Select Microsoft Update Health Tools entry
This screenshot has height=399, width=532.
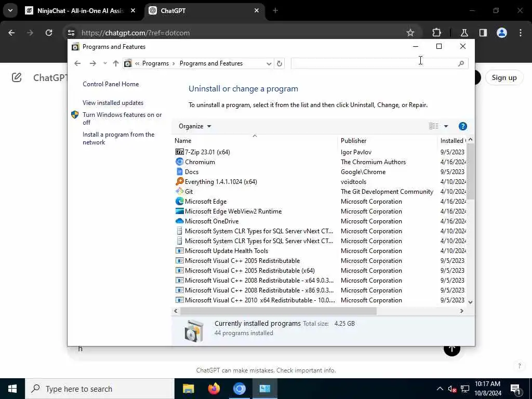(227, 251)
